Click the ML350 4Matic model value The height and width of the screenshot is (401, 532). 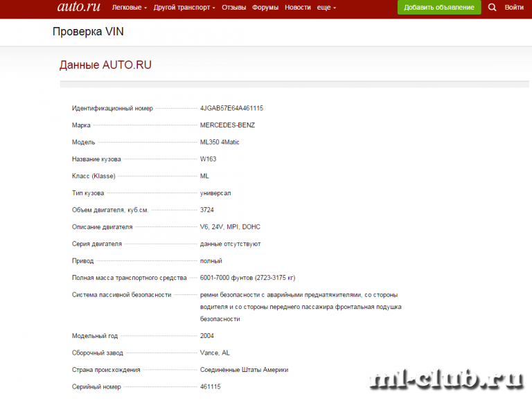coord(220,142)
